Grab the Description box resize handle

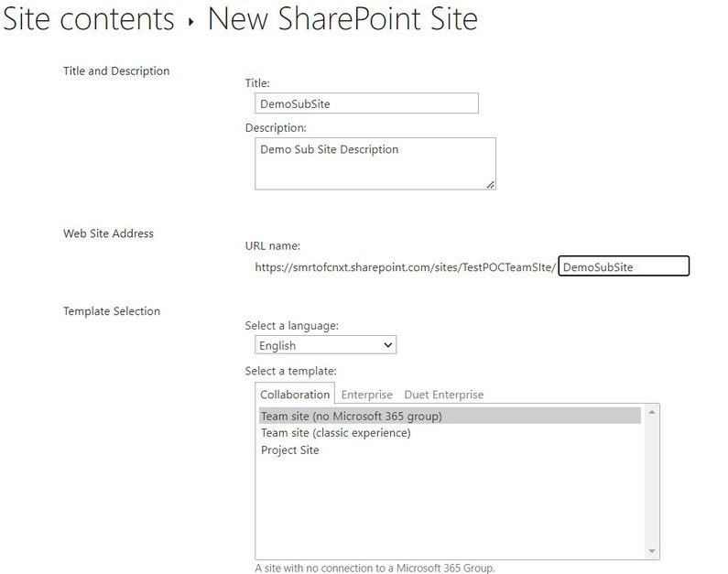(x=491, y=185)
